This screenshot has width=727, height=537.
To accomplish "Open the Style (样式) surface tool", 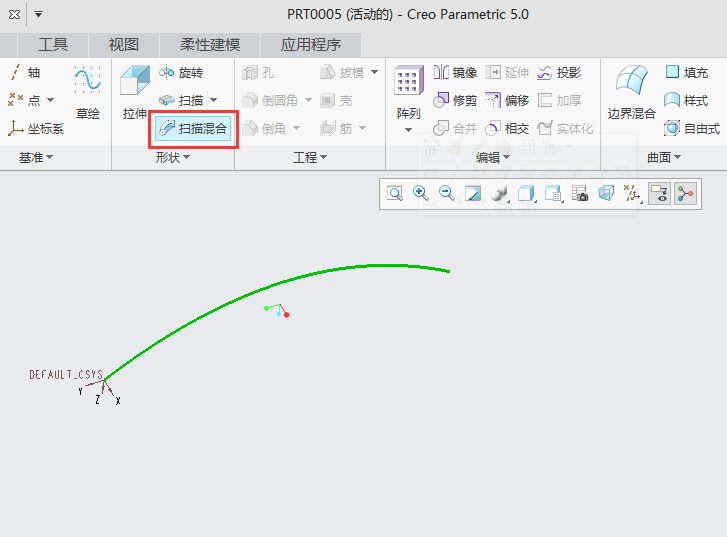I will point(686,100).
